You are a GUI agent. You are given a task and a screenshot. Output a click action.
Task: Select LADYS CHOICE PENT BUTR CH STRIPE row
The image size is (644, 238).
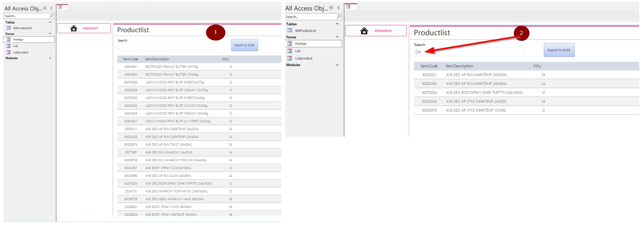point(199,121)
